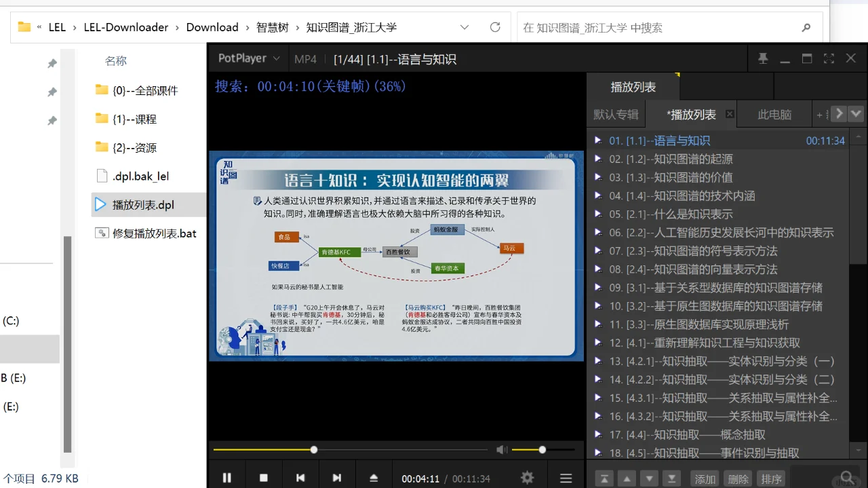Select playlist item 03. [1.3]--知识图谱的价值
The height and width of the screenshot is (488, 868).
click(x=717, y=177)
